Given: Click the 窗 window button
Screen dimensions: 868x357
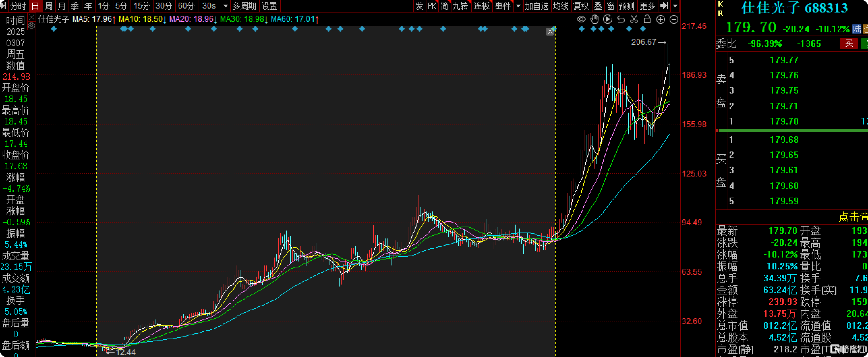Looking at the screenshot, I should pos(610,6).
